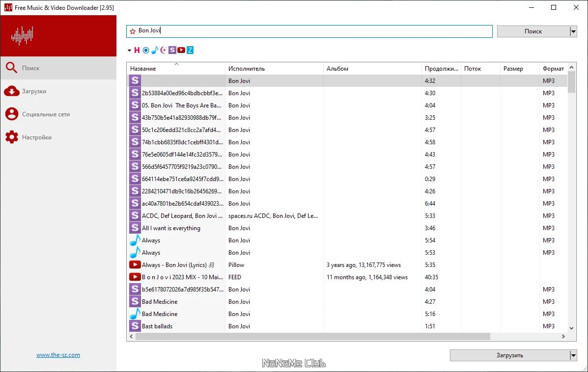588x372 pixels.
Task: Select the '43b750b5e41a82930988db79f...' track
Action: tap(181, 118)
